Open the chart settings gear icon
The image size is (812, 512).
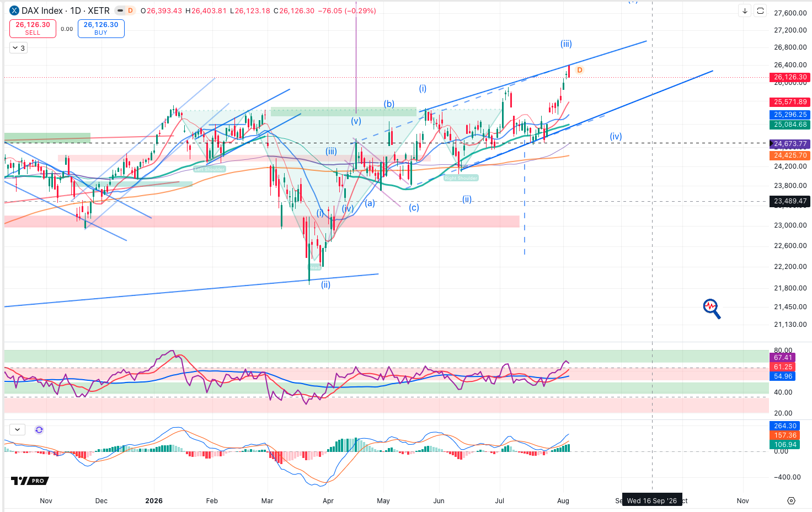pyautogui.click(x=791, y=500)
